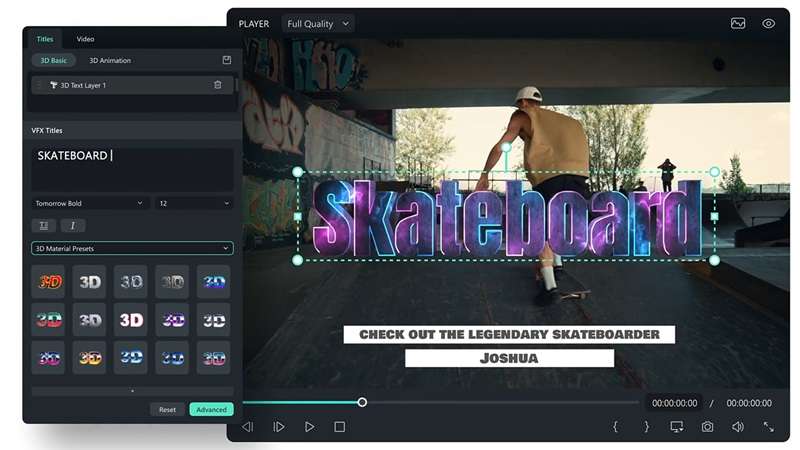Open the scopes waveform icon in the player header
The width and height of the screenshot is (800, 450).
[738, 23]
